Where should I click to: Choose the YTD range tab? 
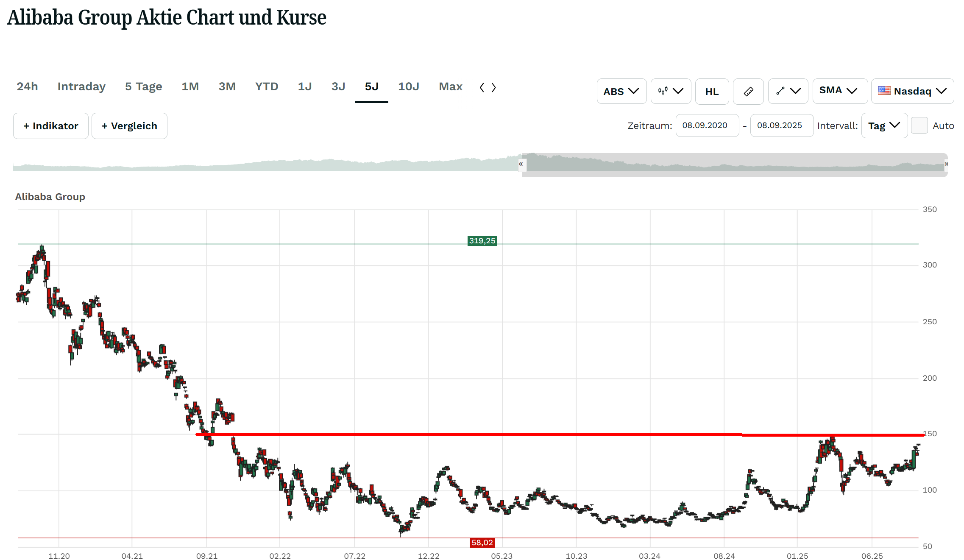267,86
